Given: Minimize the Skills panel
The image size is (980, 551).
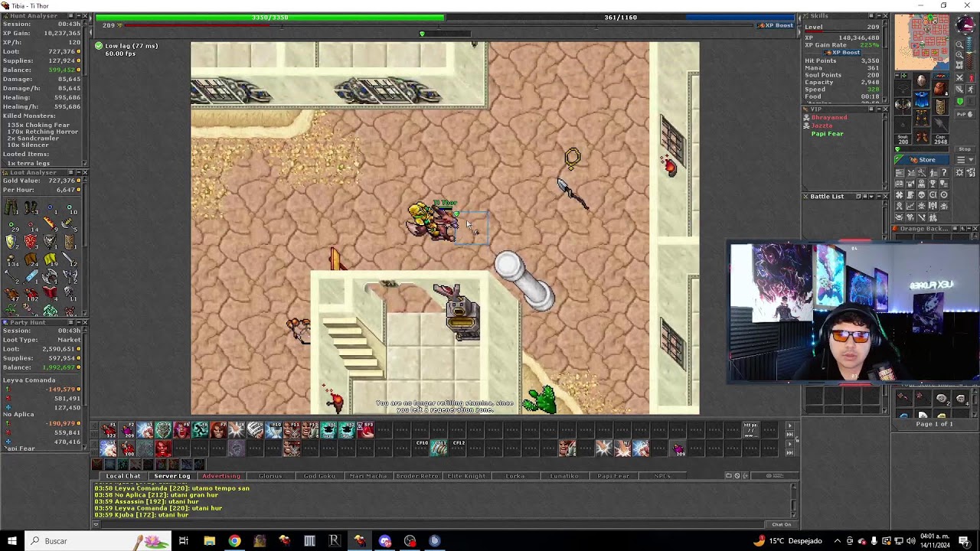Looking at the screenshot, I should (879, 15).
